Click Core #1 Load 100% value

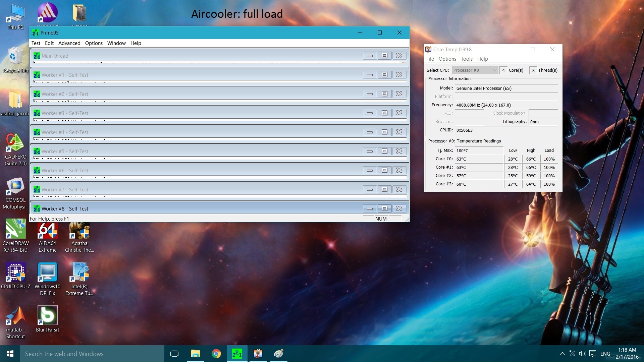(x=549, y=167)
